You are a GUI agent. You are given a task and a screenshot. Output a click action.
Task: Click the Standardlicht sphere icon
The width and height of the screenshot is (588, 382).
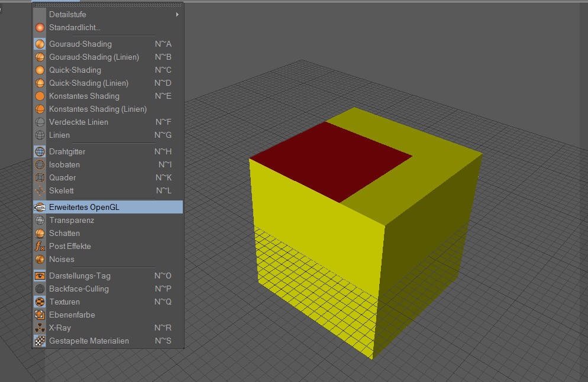click(x=40, y=27)
